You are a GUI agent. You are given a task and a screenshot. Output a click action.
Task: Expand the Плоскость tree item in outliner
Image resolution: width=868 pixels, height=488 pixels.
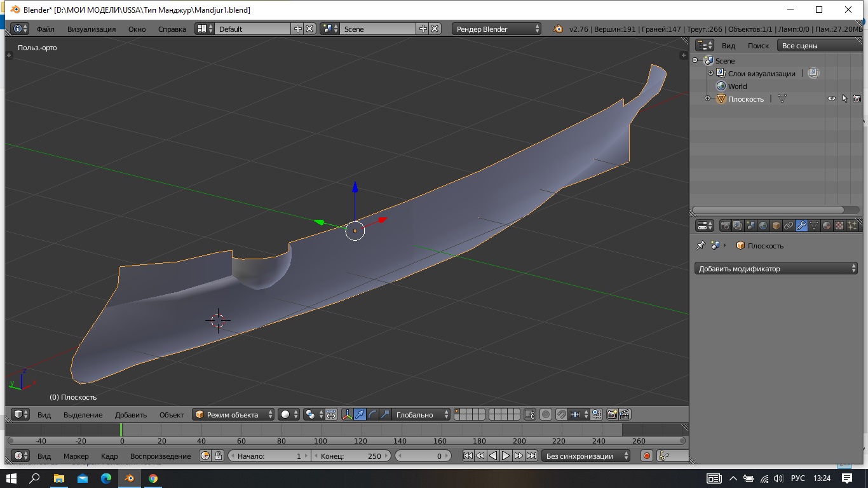tap(708, 98)
